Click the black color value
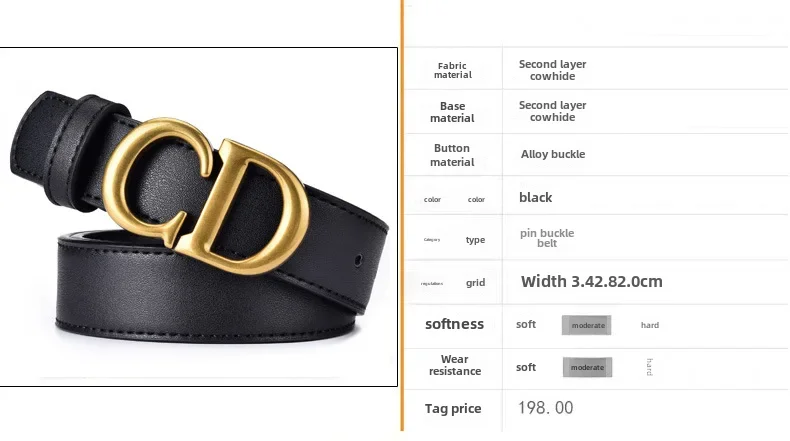 pos(535,197)
